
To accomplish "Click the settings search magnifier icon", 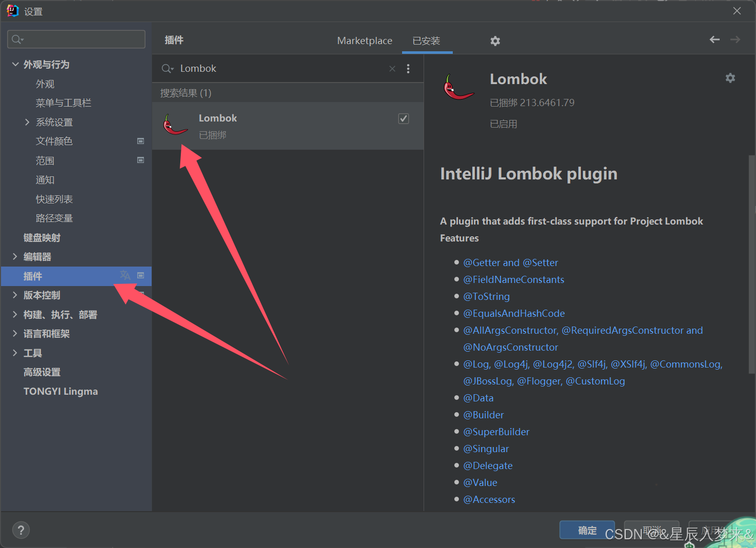I will click(x=17, y=39).
